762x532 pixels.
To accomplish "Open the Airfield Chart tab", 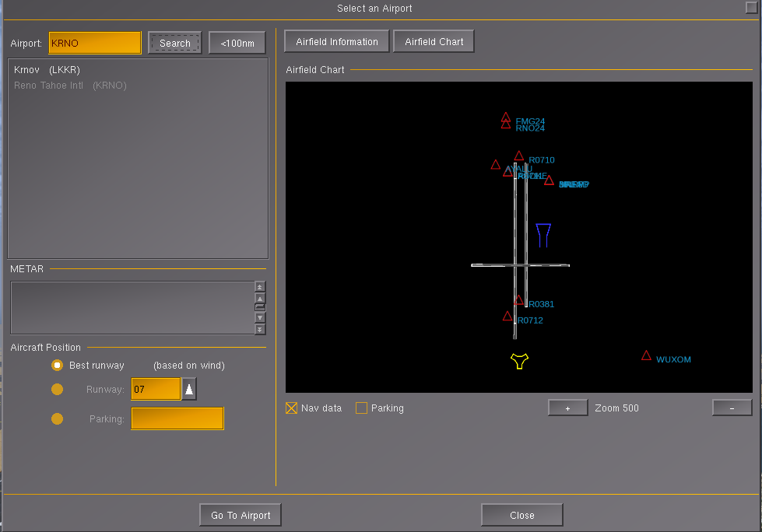I will click(x=434, y=42).
